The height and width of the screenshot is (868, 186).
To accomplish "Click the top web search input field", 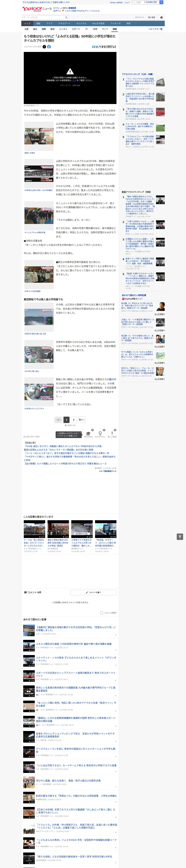I will point(145,2).
